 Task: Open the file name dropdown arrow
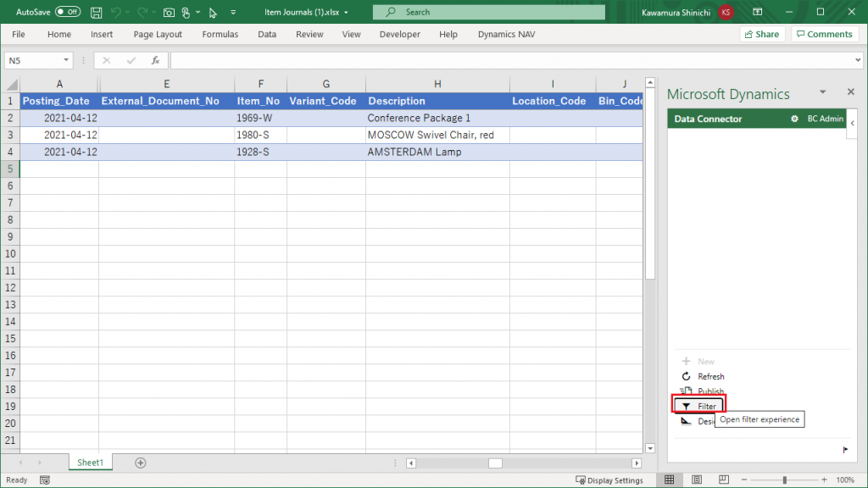pyautogui.click(x=346, y=12)
